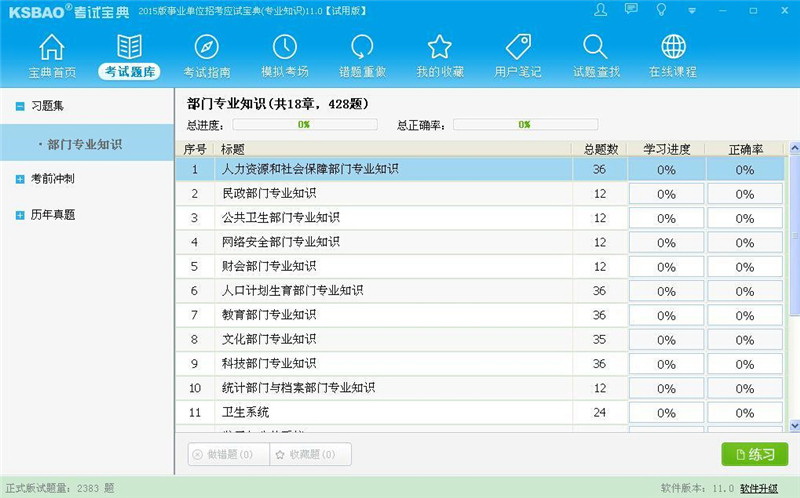The width and height of the screenshot is (800, 498).
Task: Select row 财会部门专业知识
Action: 480,266
